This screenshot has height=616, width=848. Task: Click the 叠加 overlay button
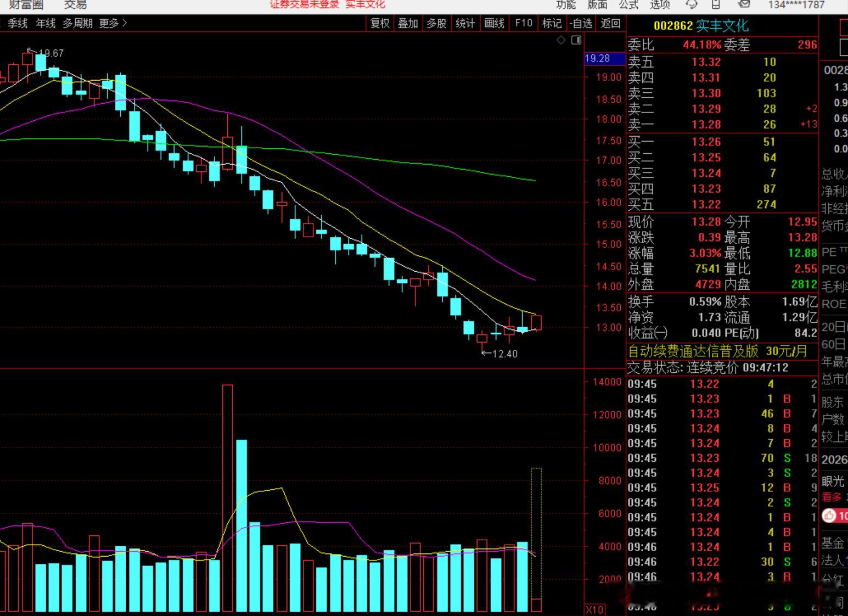pyautogui.click(x=408, y=23)
